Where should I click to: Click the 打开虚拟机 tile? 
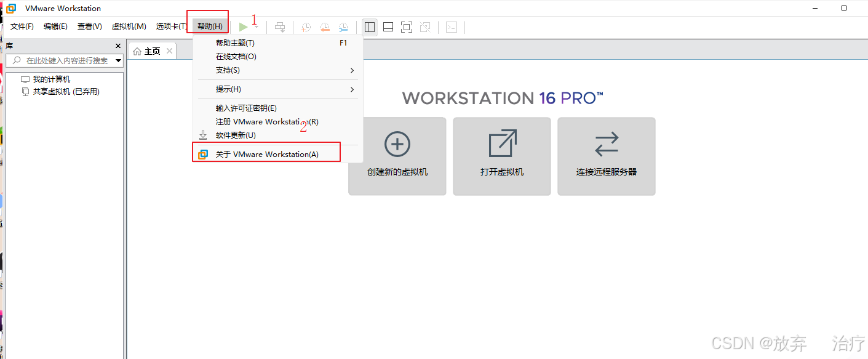click(x=502, y=156)
